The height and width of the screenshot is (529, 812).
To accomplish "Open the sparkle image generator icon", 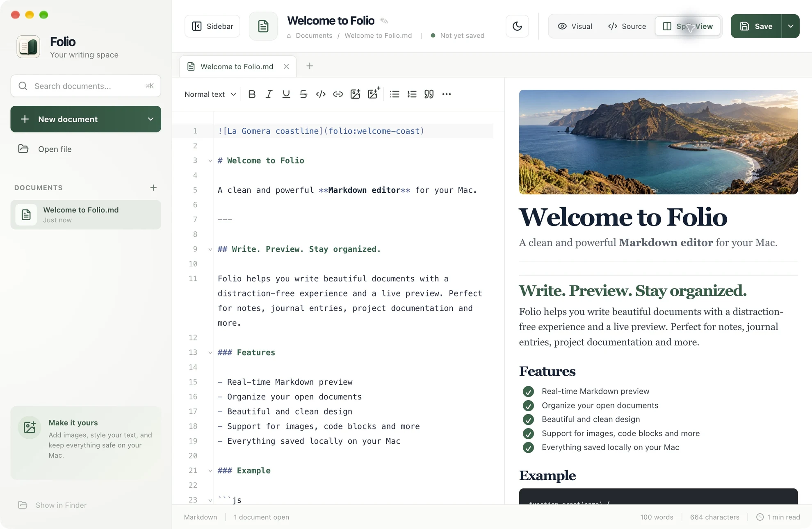I will click(373, 93).
